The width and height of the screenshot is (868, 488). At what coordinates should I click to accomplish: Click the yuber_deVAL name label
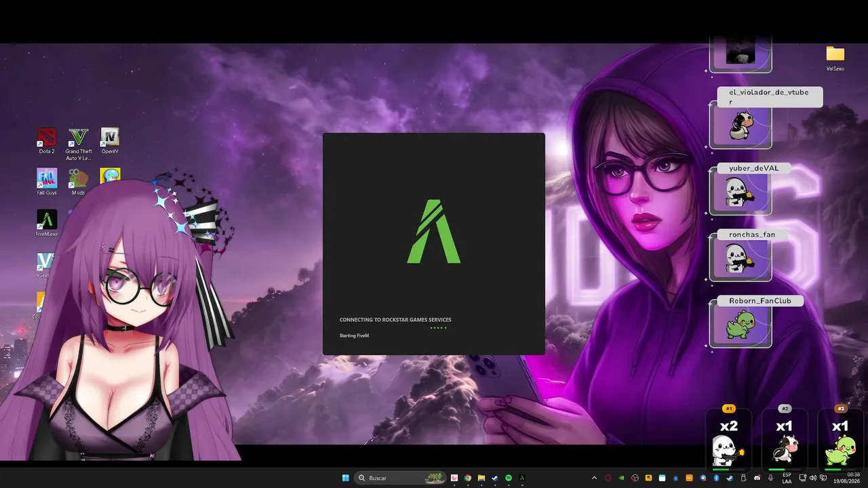click(754, 168)
